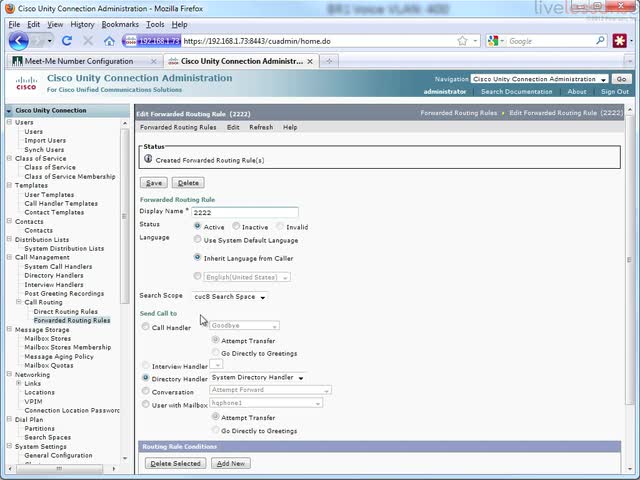640x480 pixels.
Task: Open Direct Routing Rules in tree
Action: coord(65,311)
